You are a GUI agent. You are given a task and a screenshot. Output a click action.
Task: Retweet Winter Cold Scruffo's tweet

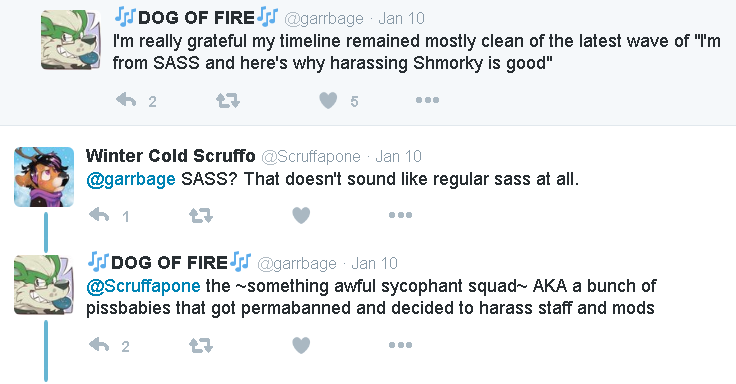point(201,215)
